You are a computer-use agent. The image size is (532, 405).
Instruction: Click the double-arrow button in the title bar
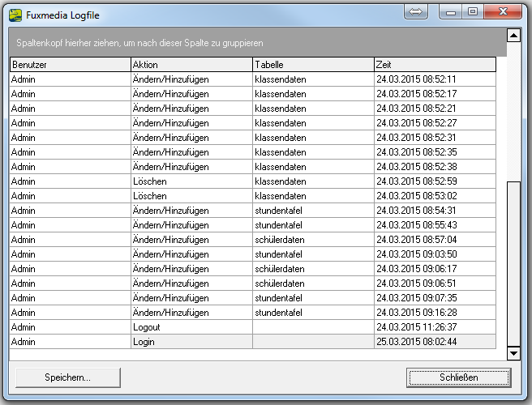pos(415,12)
